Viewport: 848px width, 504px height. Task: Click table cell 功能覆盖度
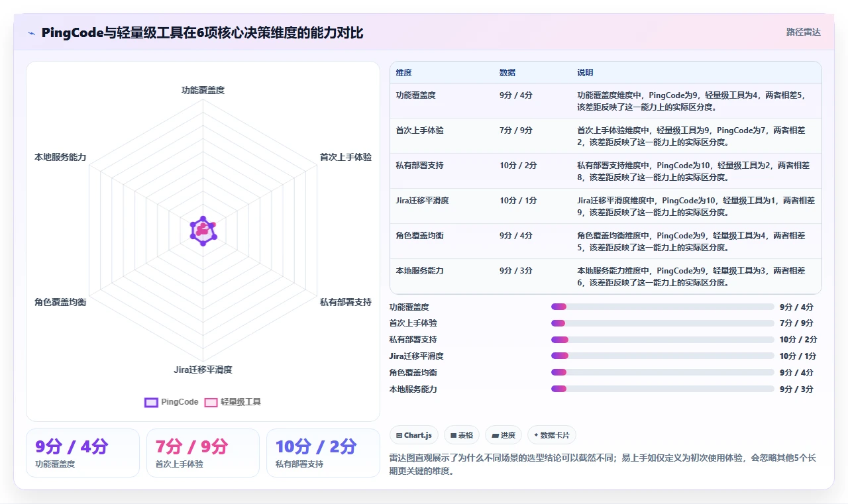click(416, 95)
